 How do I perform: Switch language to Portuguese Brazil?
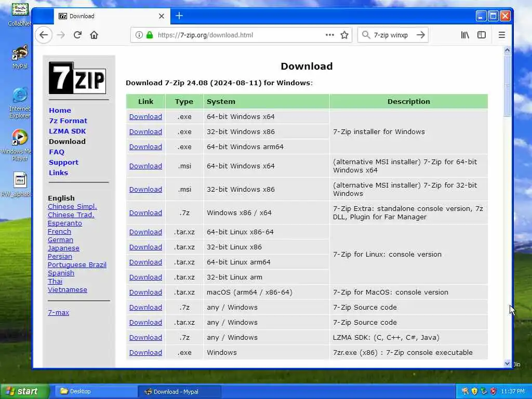(77, 264)
